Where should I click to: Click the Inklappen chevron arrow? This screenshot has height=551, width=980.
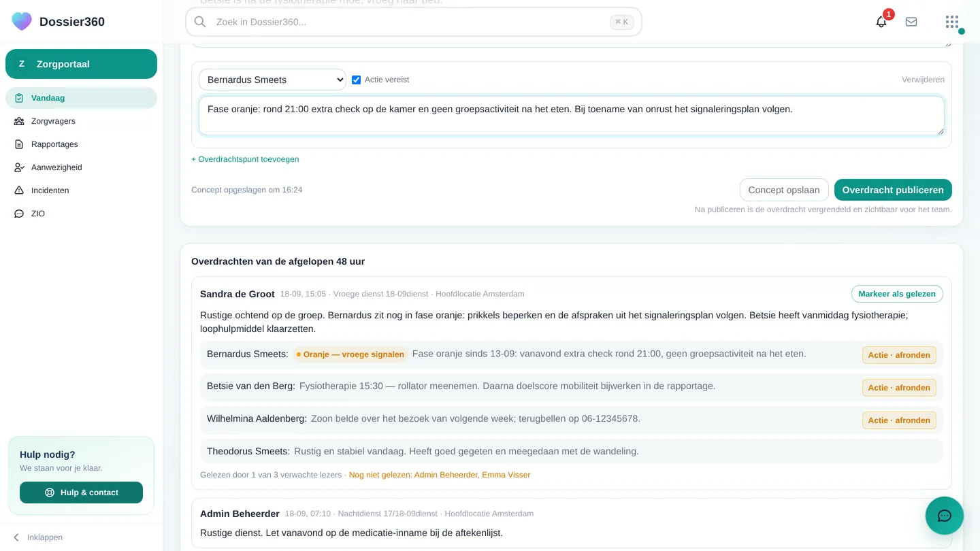16,537
